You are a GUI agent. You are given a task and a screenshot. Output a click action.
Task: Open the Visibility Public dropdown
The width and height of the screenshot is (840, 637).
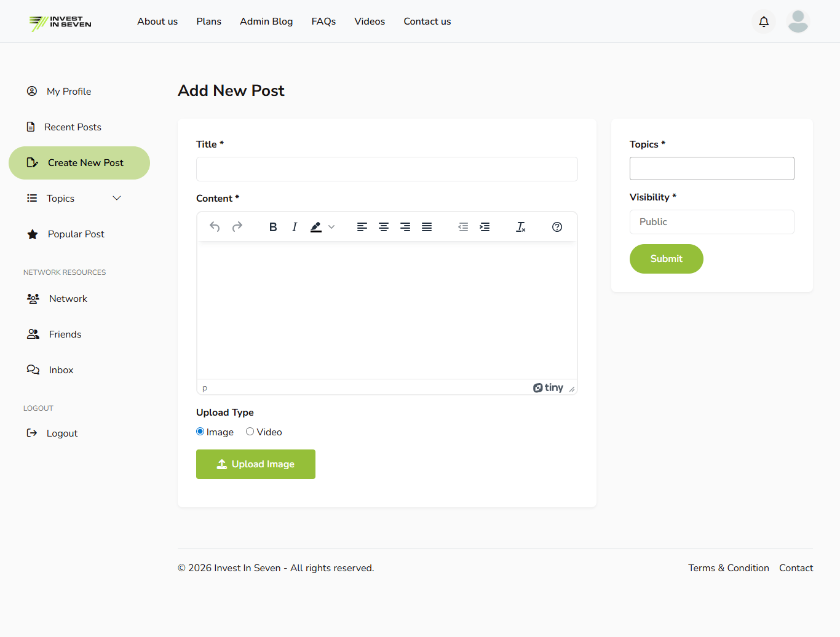click(711, 222)
